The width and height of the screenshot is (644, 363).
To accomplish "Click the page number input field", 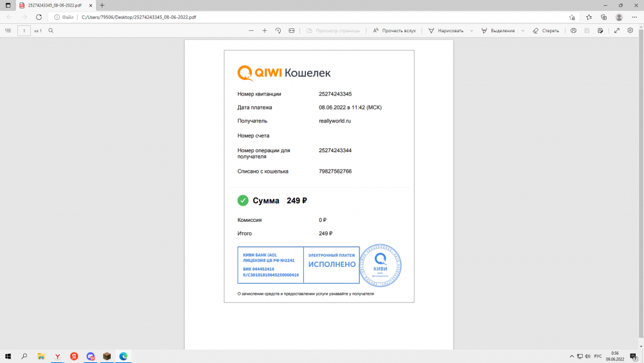I will click(24, 30).
